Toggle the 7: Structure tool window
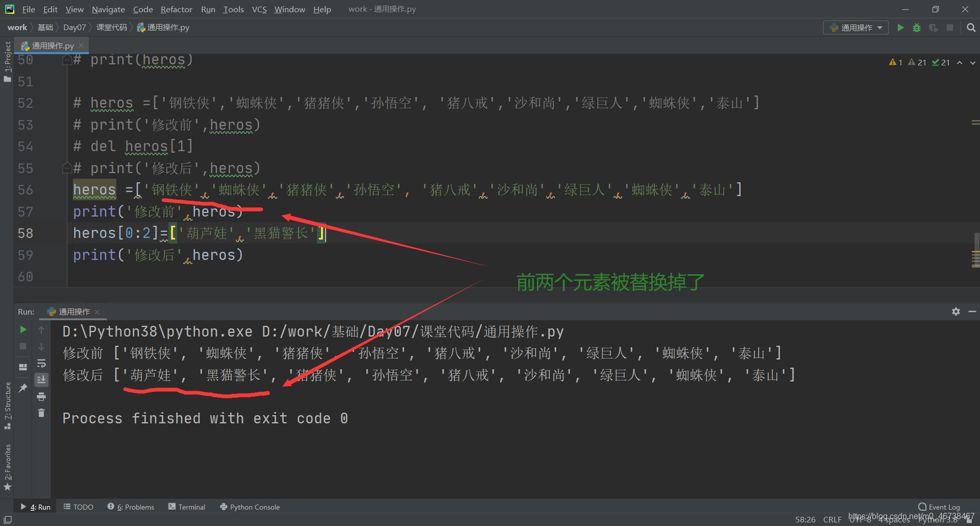The image size is (980, 526). 7,405
